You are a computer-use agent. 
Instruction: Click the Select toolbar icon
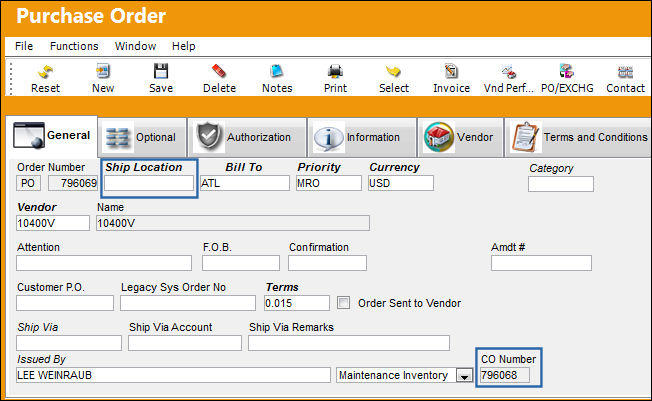pos(394,79)
